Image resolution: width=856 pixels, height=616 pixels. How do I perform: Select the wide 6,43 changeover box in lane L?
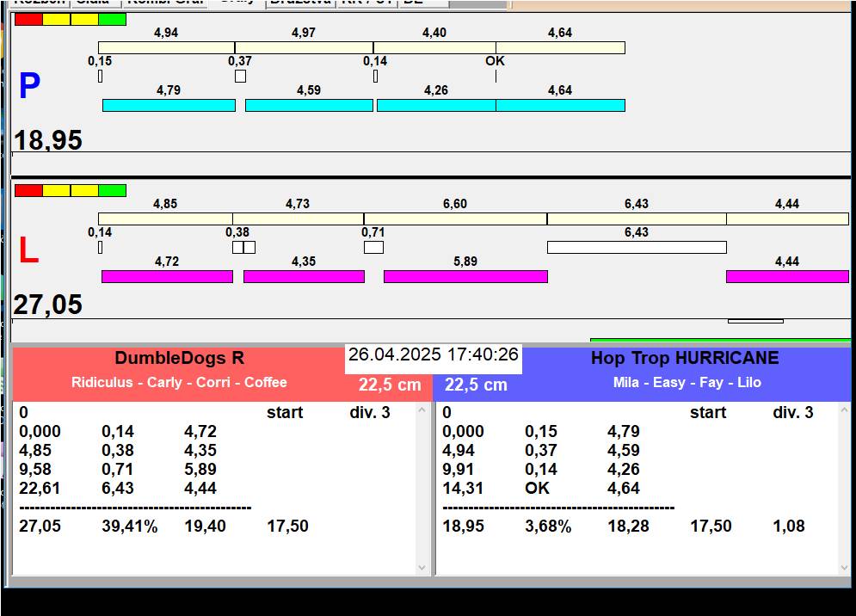coord(637,248)
